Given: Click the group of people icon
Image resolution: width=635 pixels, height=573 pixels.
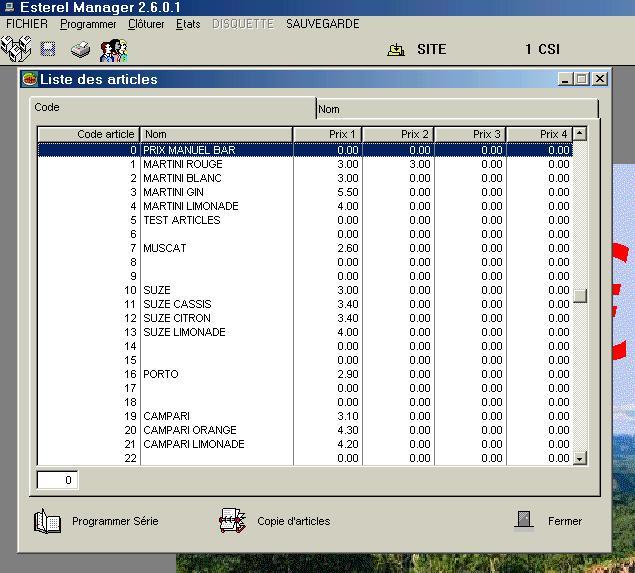Looking at the screenshot, I should coord(114,50).
